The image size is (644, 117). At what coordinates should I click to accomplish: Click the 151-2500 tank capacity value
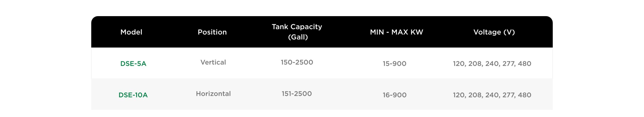(297, 94)
